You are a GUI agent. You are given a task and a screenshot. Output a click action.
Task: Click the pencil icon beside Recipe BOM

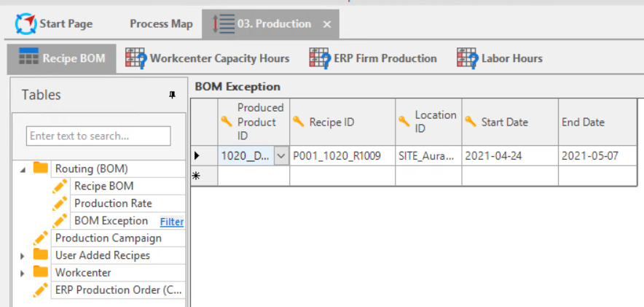[x=60, y=186]
